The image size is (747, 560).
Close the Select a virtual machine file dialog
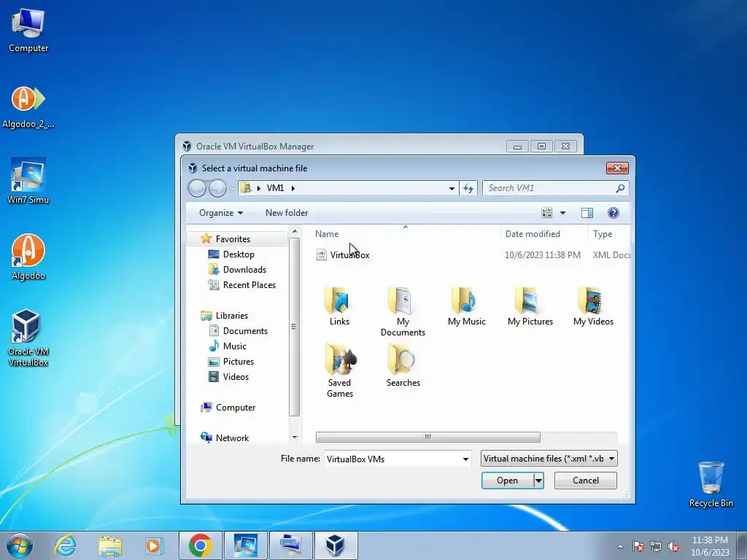coord(617,168)
